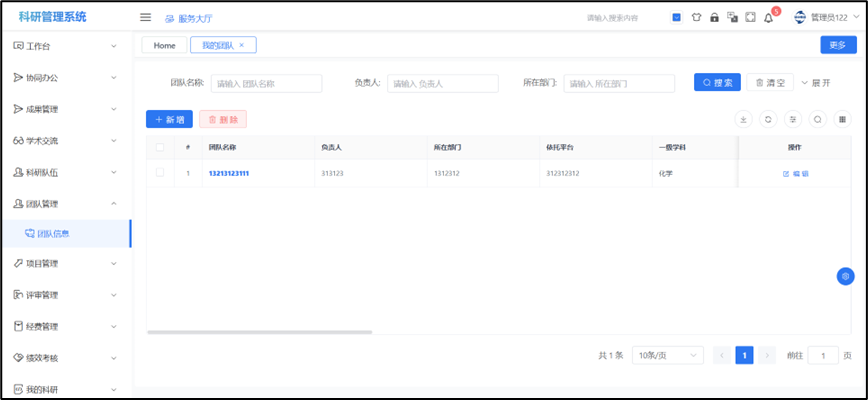This screenshot has height=400, width=868.
Task: Open the 10条/页 page size dropdown
Action: (667, 355)
